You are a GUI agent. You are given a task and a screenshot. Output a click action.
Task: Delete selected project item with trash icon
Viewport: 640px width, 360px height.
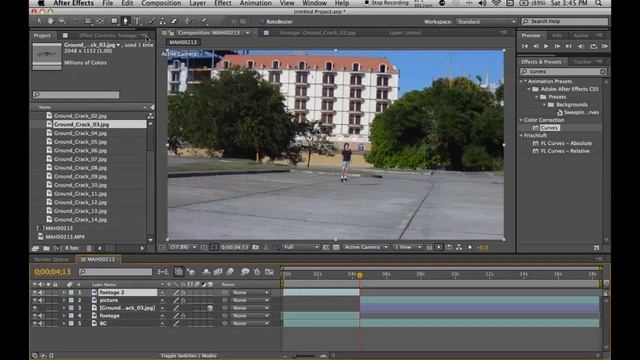point(89,248)
